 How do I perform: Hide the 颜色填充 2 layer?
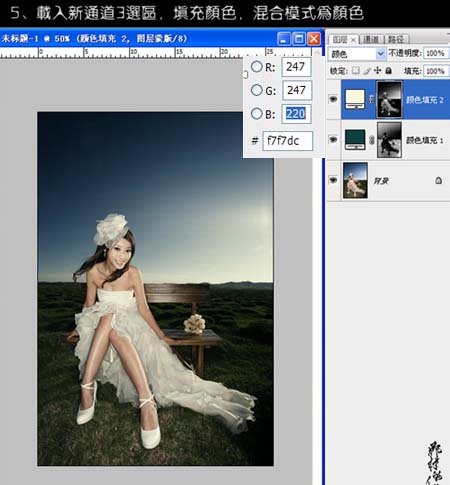333,99
